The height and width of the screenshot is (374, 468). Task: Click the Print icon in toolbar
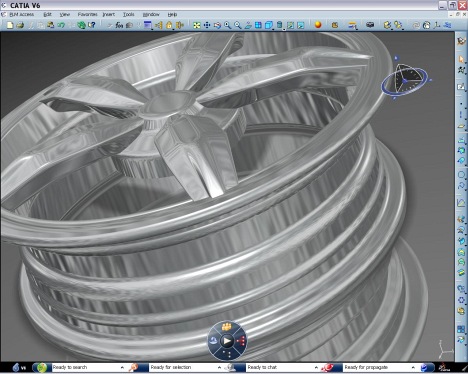(20, 25)
